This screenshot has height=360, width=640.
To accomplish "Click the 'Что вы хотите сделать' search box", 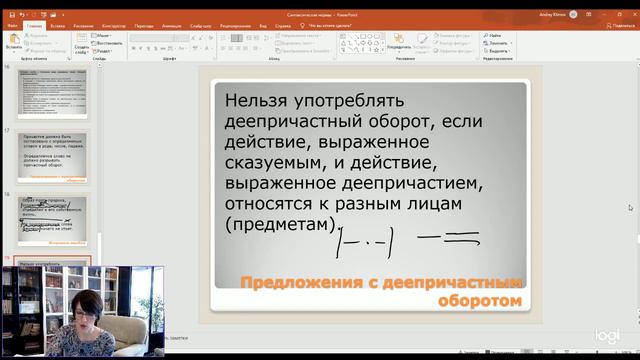I will coord(327,26).
